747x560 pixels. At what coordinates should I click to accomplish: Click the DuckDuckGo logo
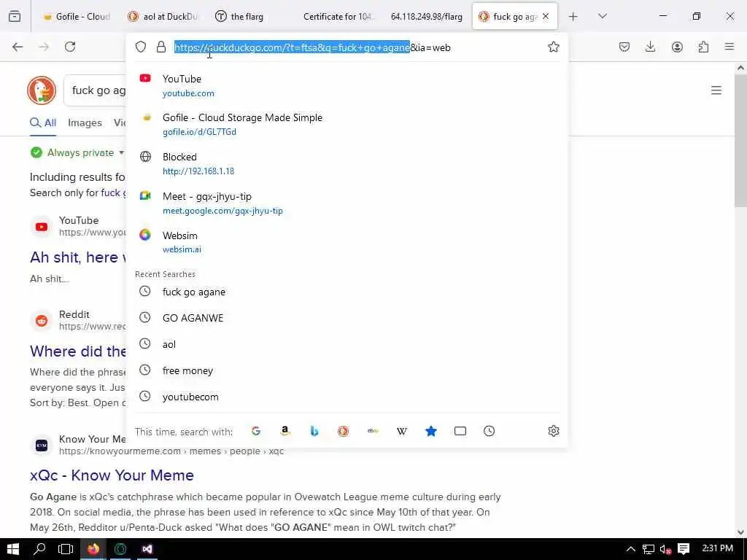42,90
